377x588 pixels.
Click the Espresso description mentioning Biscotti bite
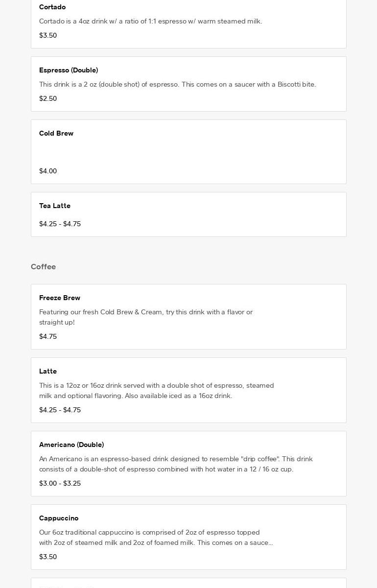(177, 84)
